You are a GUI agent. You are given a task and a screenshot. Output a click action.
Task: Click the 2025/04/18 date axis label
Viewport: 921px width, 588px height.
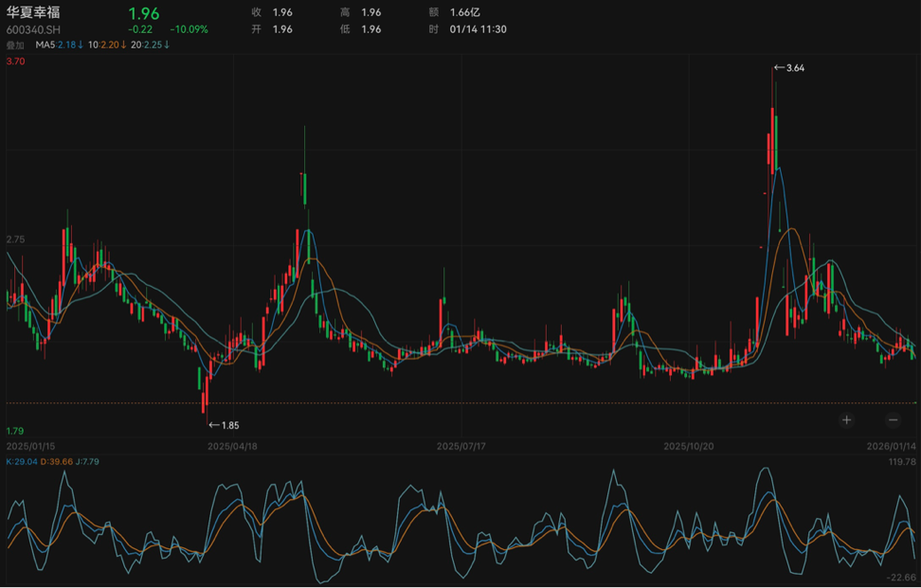pyautogui.click(x=232, y=447)
